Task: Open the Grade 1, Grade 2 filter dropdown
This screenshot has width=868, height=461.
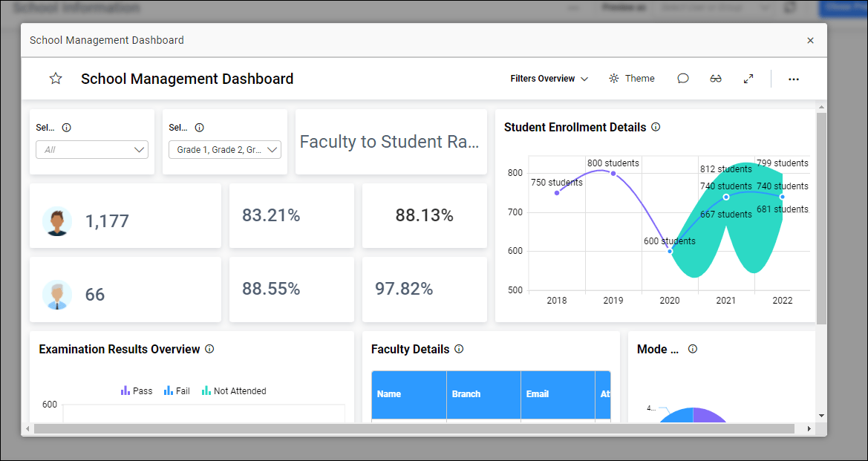Action: tap(224, 150)
